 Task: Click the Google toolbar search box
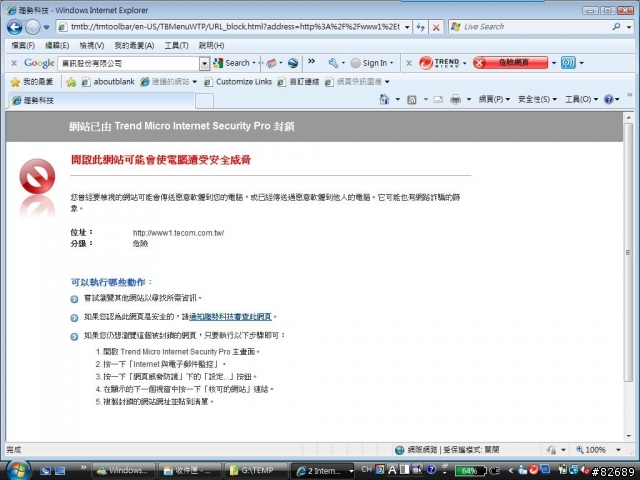pyautogui.click(x=128, y=63)
